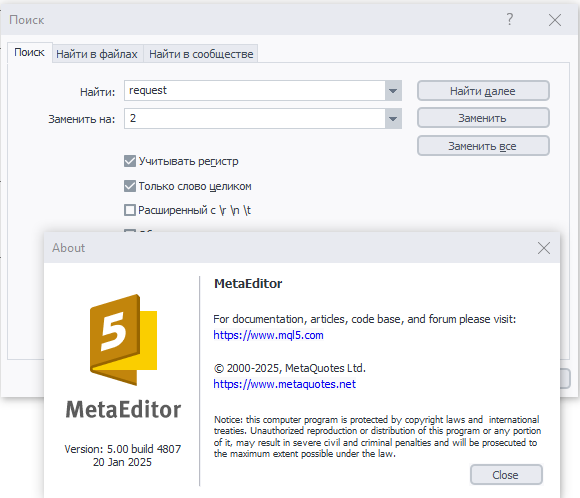Screen dimensions: 580x498
Task: Open the https://www.mql5.com link
Action: pyautogui.click(x=268, y=335)
